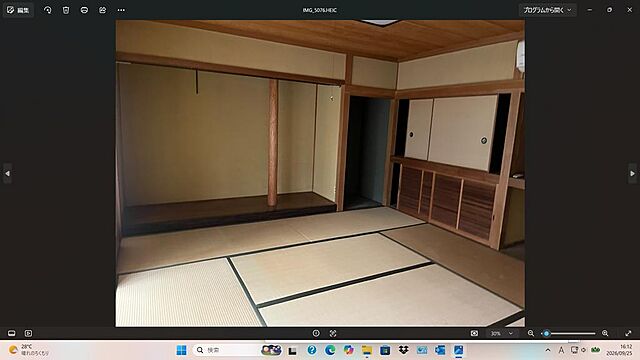
Task: Open the 30% zoom level dropdown
Action: (x=502, y=333)
